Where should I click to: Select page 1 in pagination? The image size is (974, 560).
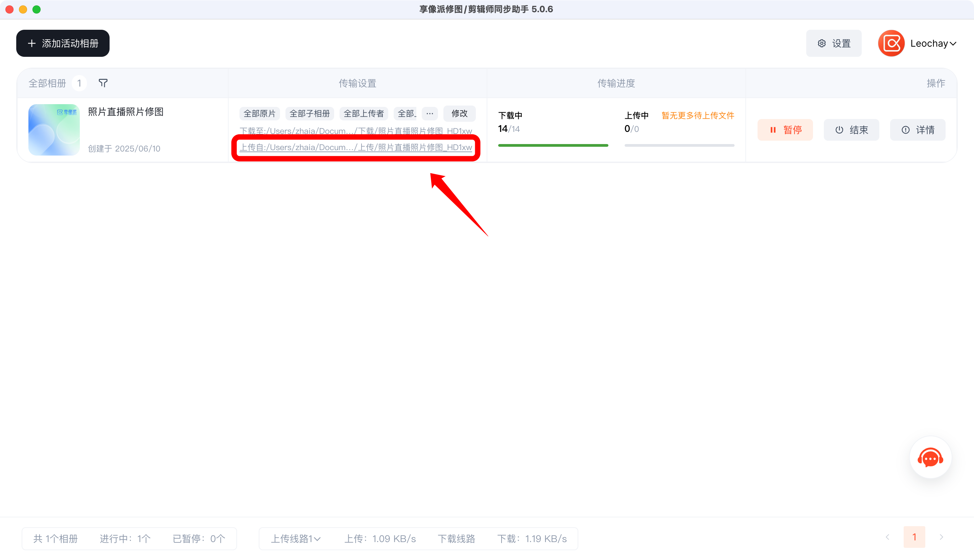point(914,537)
